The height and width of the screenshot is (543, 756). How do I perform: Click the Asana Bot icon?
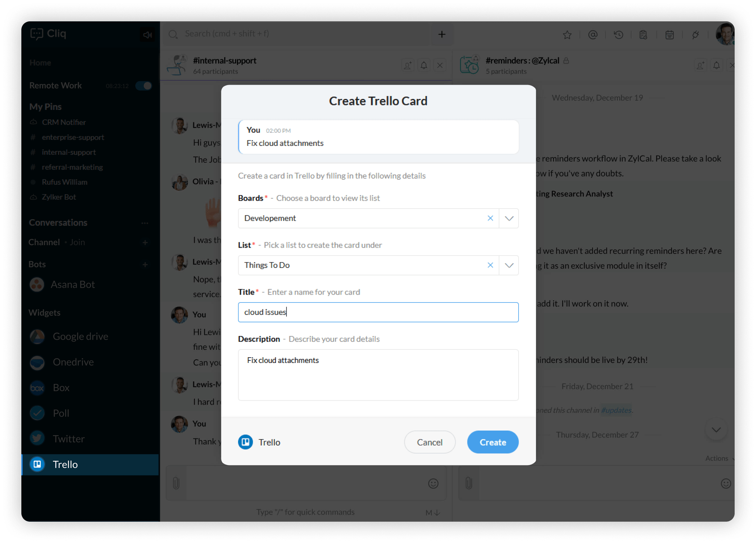(36, 285)
